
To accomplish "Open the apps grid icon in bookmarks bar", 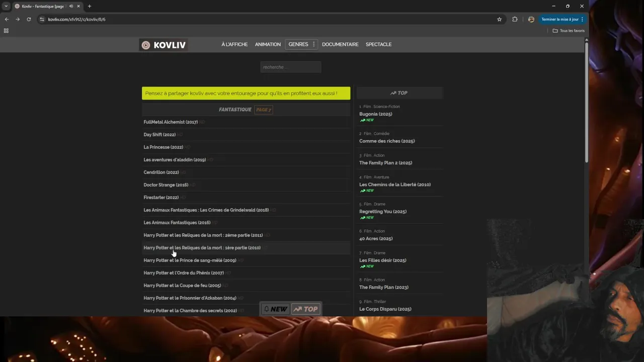I will (x=6, y=31).
